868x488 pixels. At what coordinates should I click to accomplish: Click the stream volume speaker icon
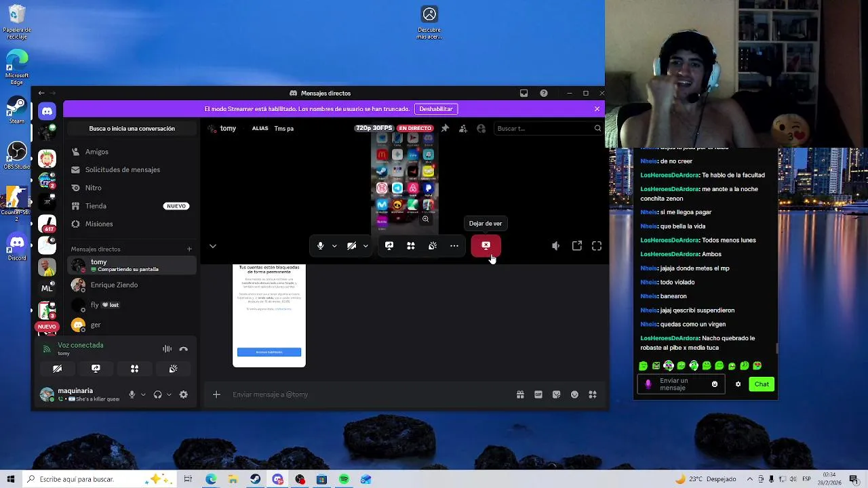555,246
